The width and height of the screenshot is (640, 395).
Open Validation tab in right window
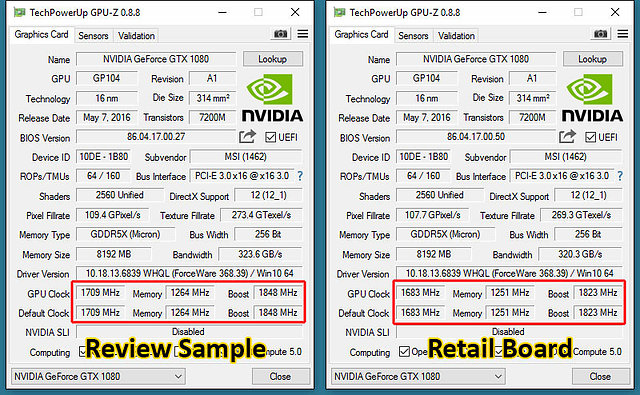[456, 36]
